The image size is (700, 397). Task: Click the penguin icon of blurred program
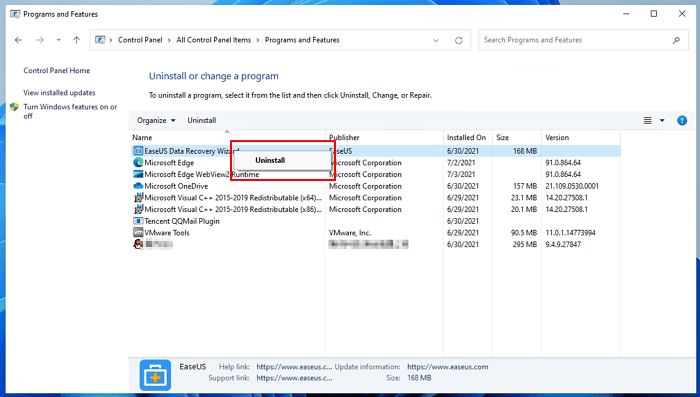[138, 244]
